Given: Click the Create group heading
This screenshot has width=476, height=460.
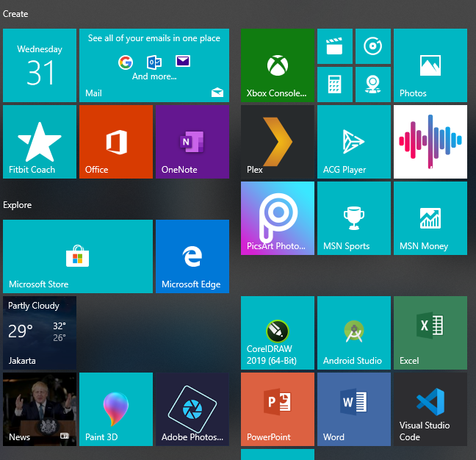Looking at the screenshot, I should 15,14.
